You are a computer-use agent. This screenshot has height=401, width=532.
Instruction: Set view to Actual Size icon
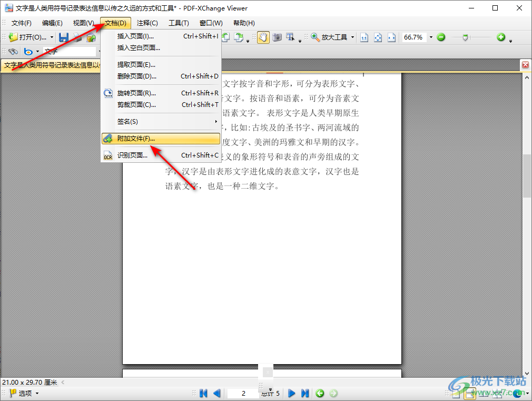(364, 37)
